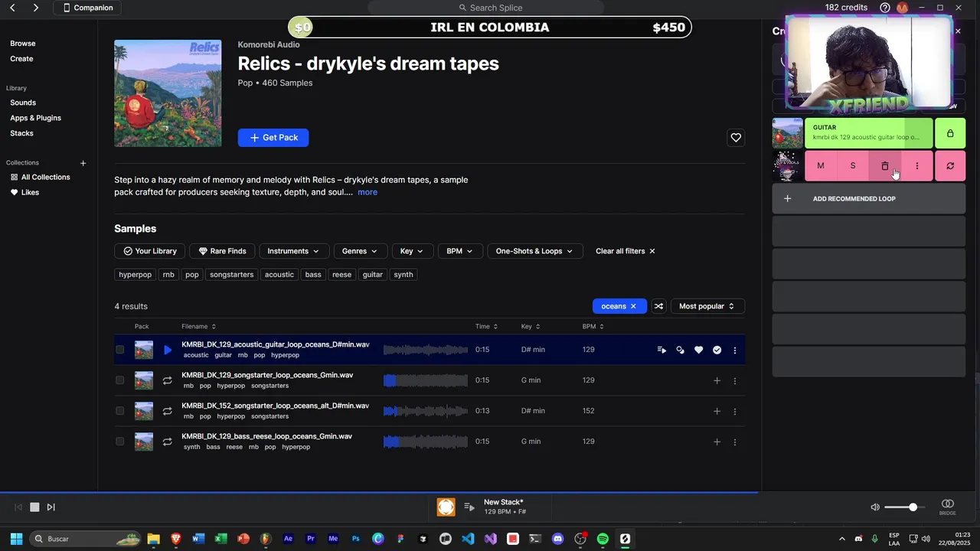The image size is (980, 551).
Task: Adjust the volume slider
Action: 904,507
